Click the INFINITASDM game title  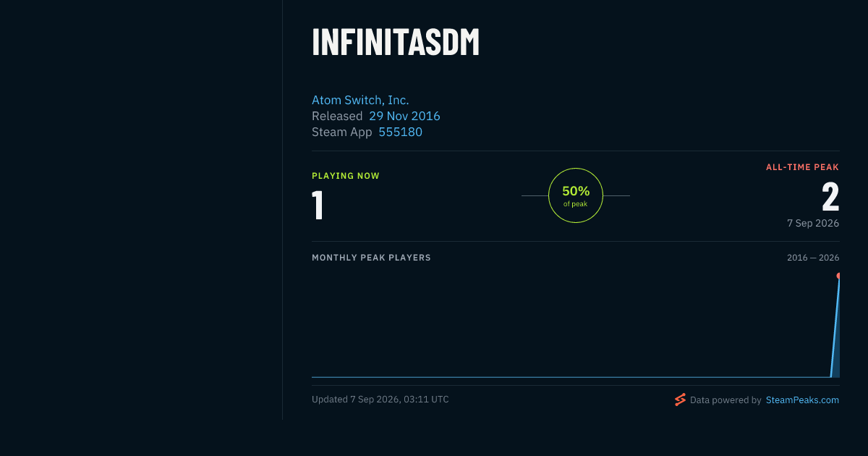[396, 42]
